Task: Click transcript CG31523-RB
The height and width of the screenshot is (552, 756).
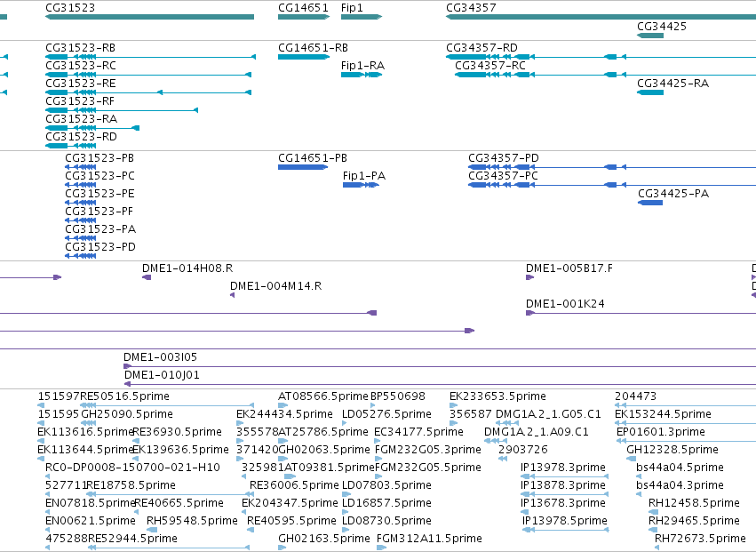Action: coord(150,57)
